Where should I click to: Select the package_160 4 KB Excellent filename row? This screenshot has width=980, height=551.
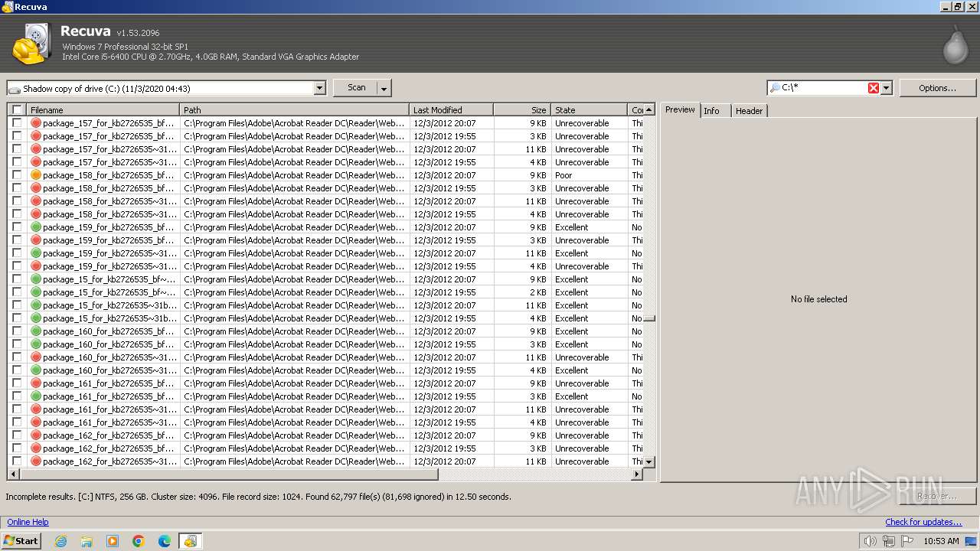tap(109, 370)
